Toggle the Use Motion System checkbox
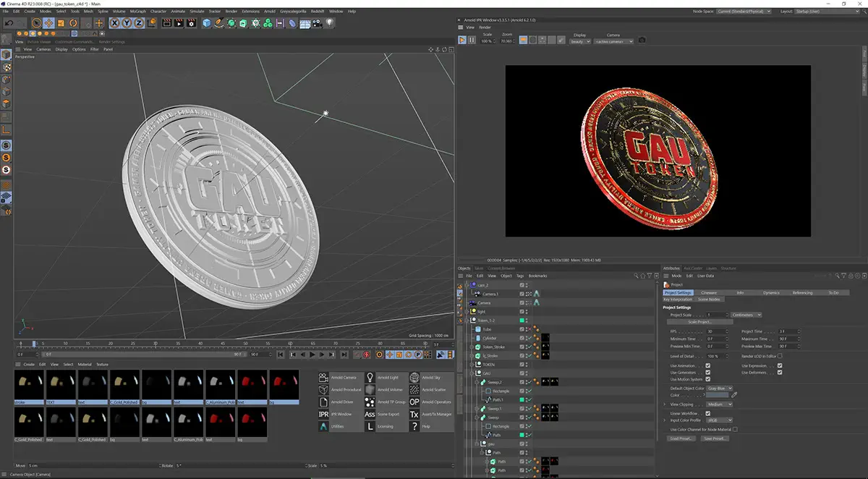 [x=707, y=379]
